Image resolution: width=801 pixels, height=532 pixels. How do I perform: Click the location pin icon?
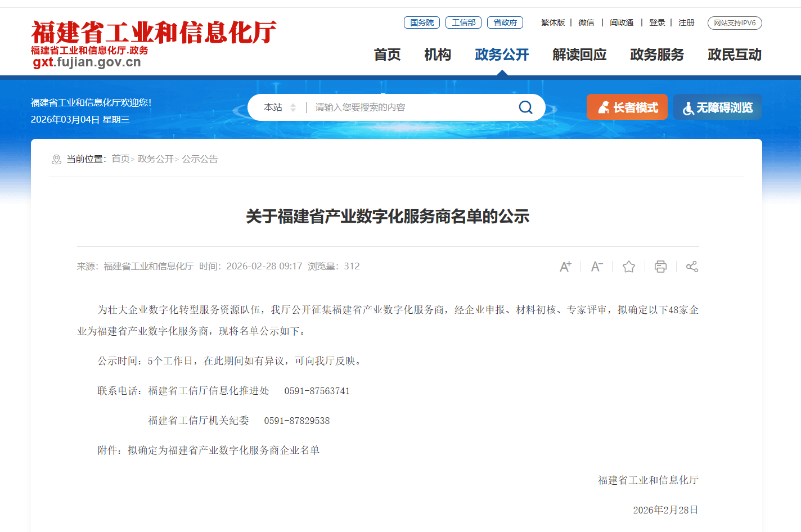[x=56, y=160]
